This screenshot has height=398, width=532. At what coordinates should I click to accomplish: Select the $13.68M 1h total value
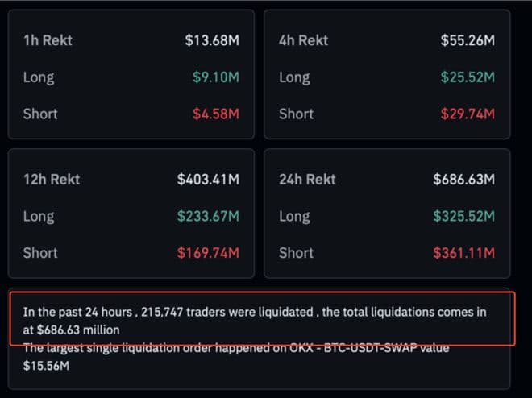click(x=211, y=39)
